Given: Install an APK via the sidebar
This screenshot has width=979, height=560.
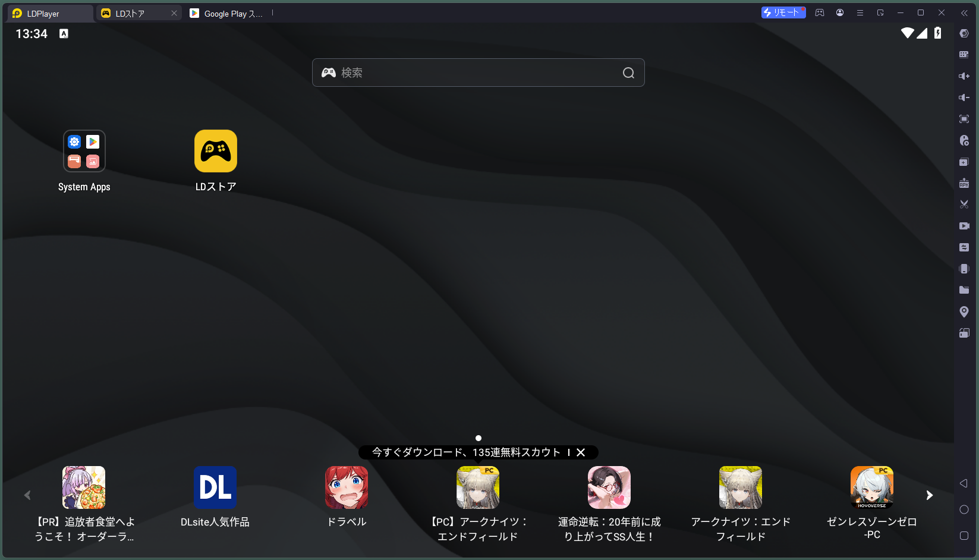Looking at the screenshot, I should [964, 183].
